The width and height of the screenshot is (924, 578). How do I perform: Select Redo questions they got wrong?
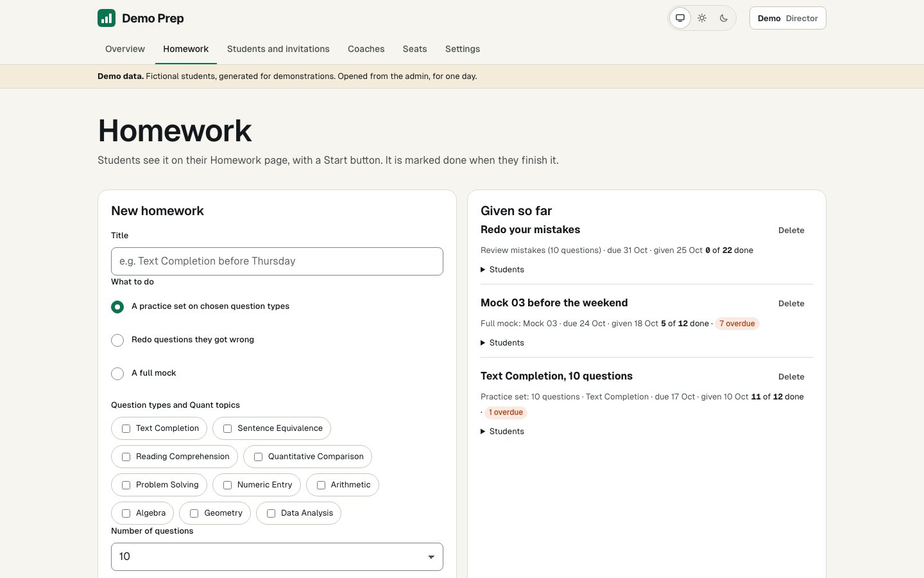point(117,340)
